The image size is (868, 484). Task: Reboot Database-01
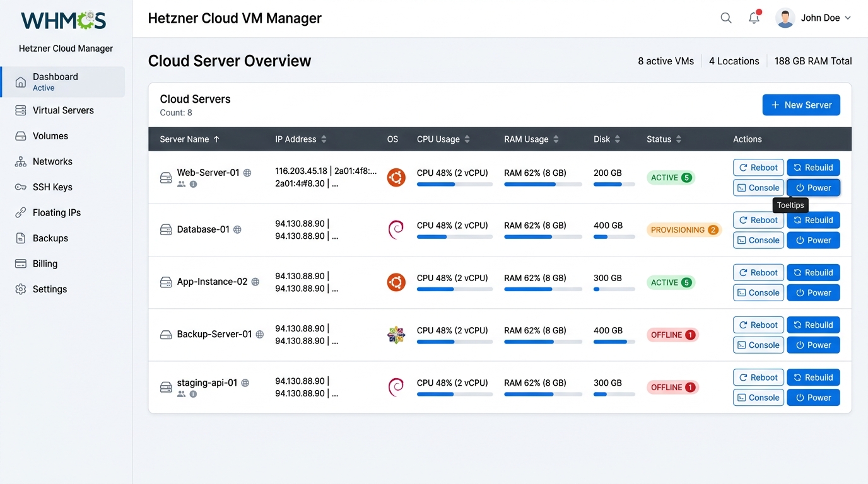tap(758, 220)
